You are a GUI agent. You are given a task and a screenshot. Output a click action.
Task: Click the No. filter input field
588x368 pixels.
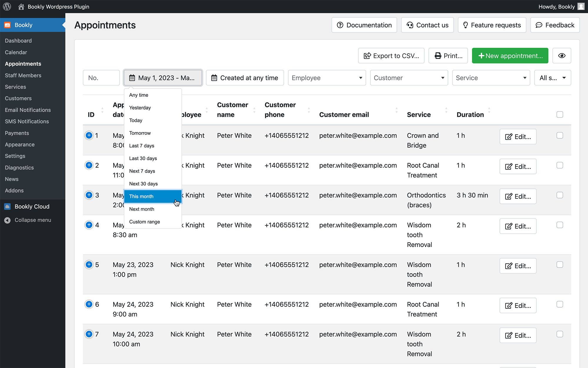pyautogui.click(x=101, y=78)
